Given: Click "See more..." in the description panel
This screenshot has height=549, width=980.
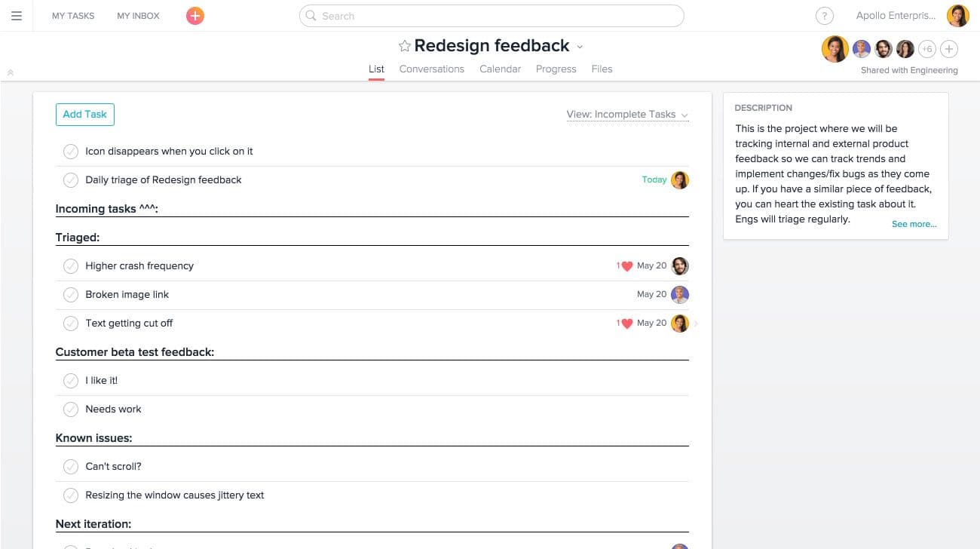Looking at the screenshot, I should pyautogui.click(x=914, y=224).
